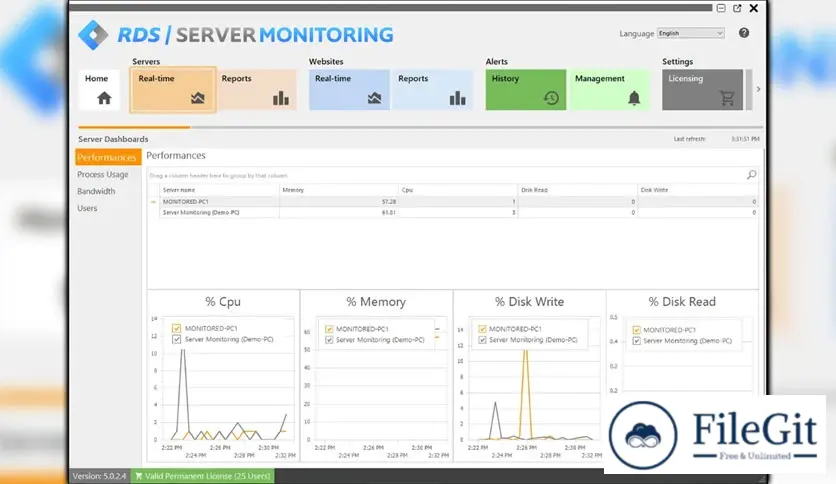836x484 pixels.
Task: Click Memory value 57.28 for MONITORED-PC1
Action: (389, 202)
